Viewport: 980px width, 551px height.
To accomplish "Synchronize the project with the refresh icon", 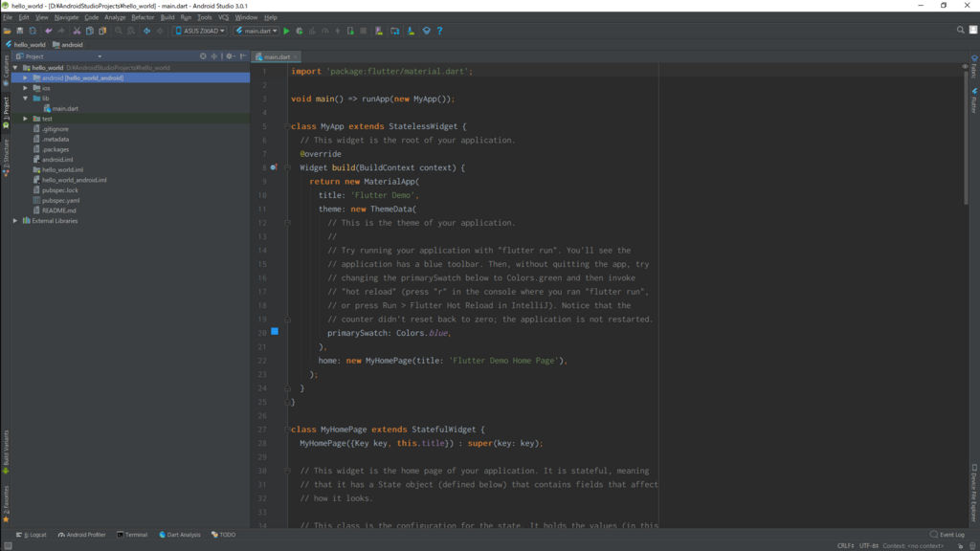I will (33, 31).
